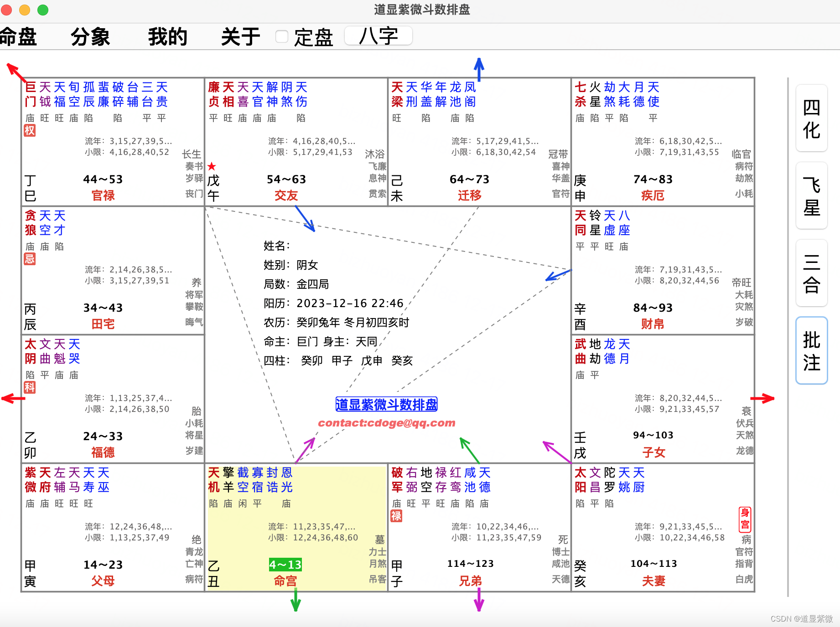
Task: Click the 忌 badge in 田宅 palace
Action: coord(30,259)
